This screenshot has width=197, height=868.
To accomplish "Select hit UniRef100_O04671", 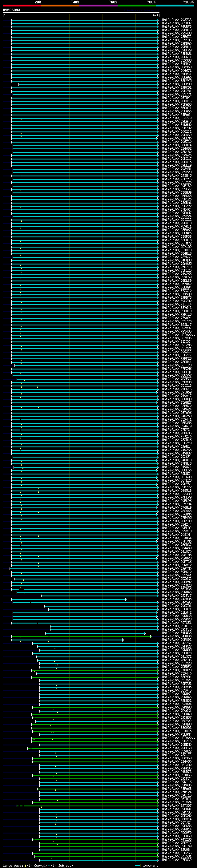I will click(x=176, y=71).
